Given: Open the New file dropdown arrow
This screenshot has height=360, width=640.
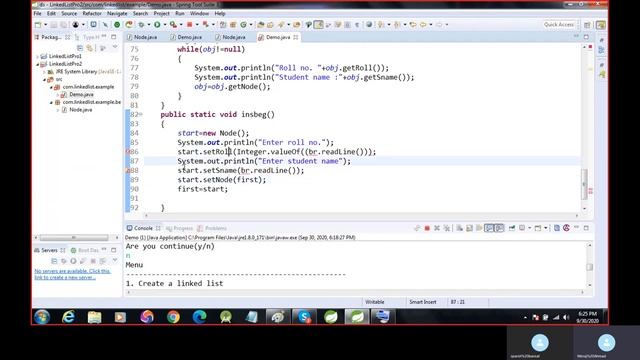Looking at the screenshot, I should (x=45, y=25).
